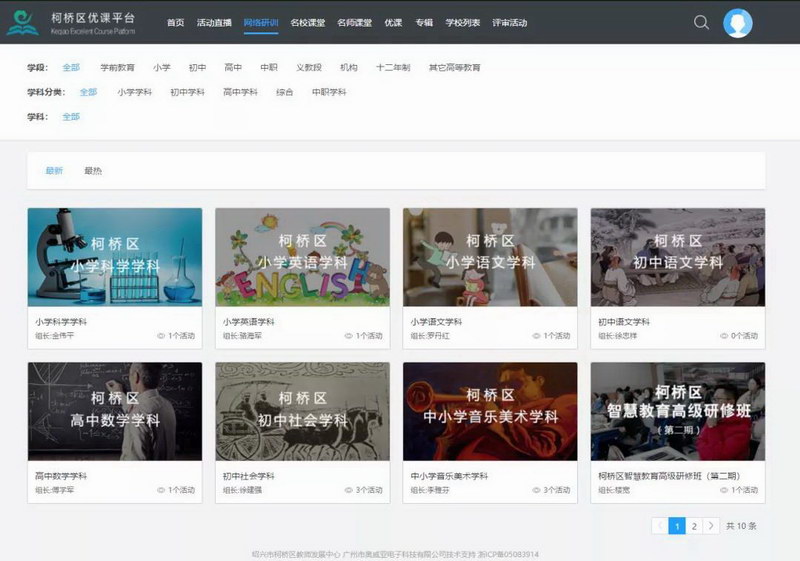The image size is (800, 561).
Task: Select the 最新 sort tab
Action: click(54, 171)
